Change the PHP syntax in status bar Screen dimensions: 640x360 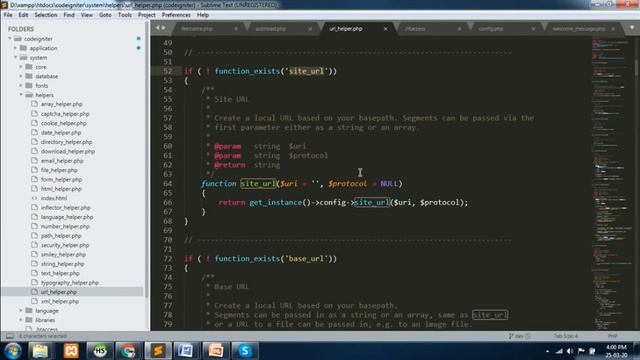click(613, 336)
